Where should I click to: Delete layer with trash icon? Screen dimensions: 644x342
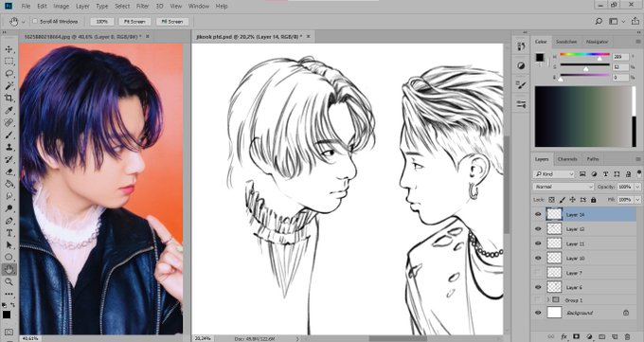tap(627, 336)
